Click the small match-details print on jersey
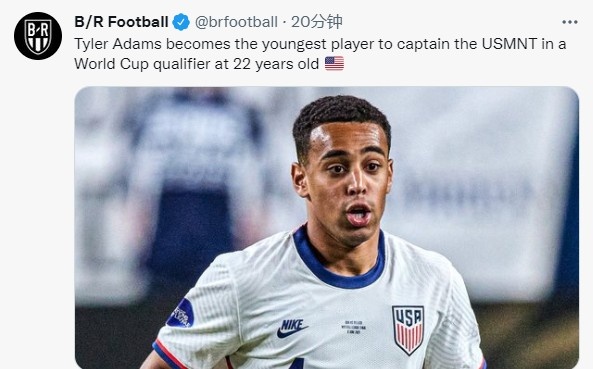593x369 pixels. point(354,327)
